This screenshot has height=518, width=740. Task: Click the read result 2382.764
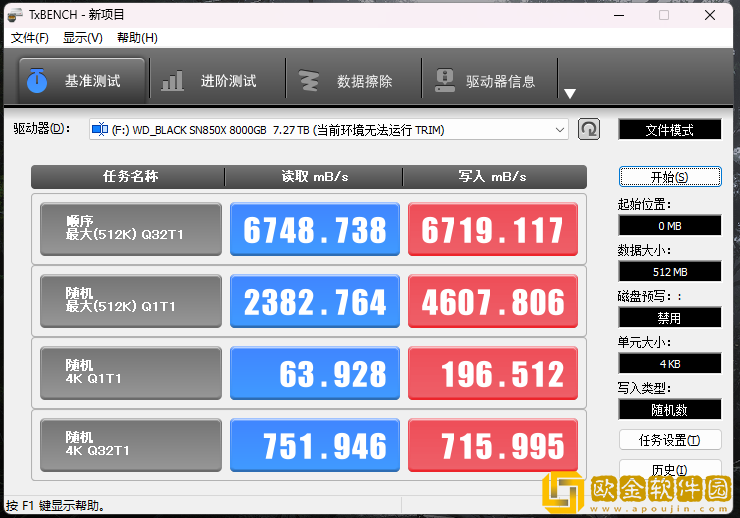click(315, 301)
